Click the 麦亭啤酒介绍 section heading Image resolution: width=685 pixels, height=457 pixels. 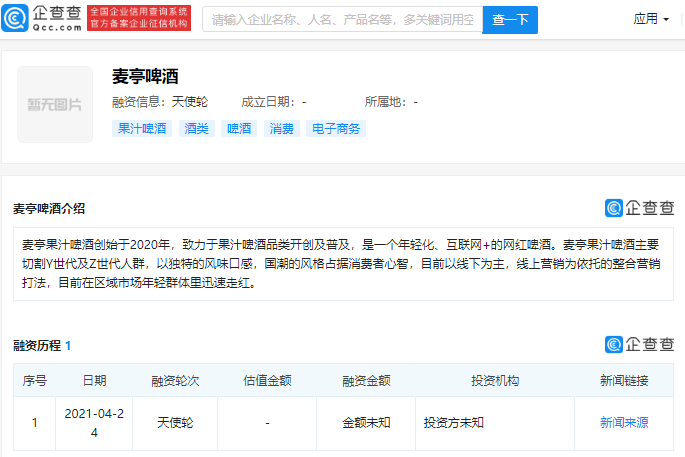coord(49,209)
